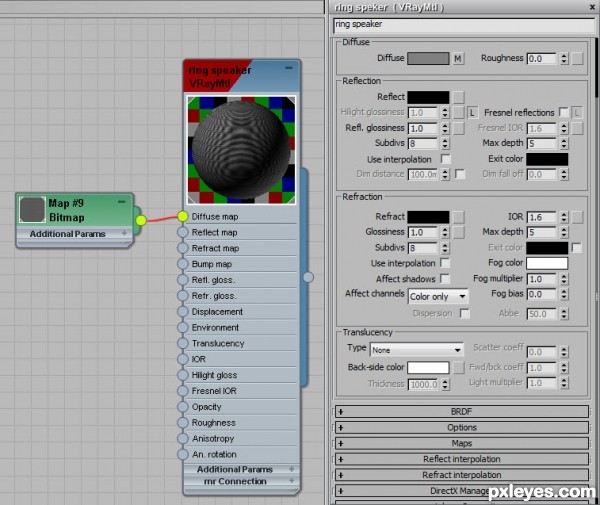The height and width of the screenshot is (505, 600).
Task: Click the Anisotropy input socket
Action: 183,438
